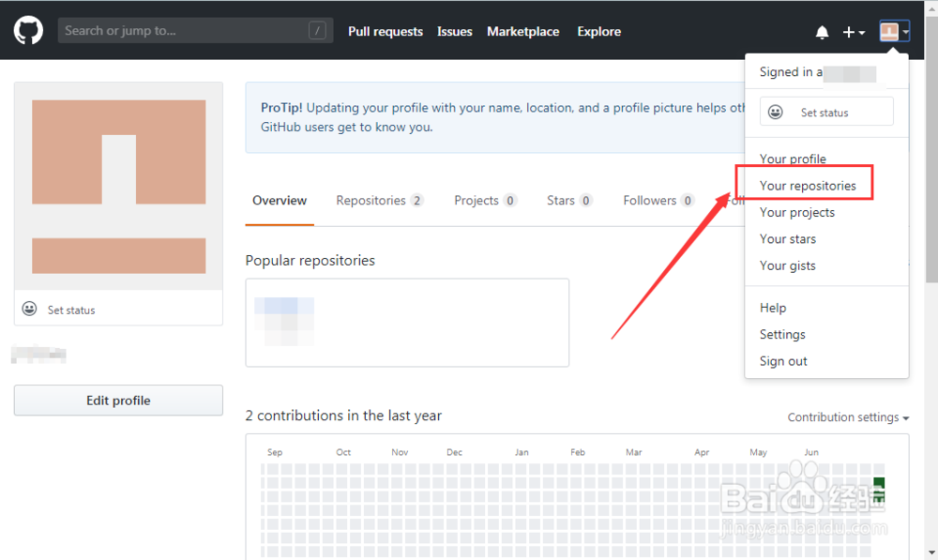Toggle the user avatar menu
Image resolution: width=938 pixels, height=560 pixels.
(894, 32)
